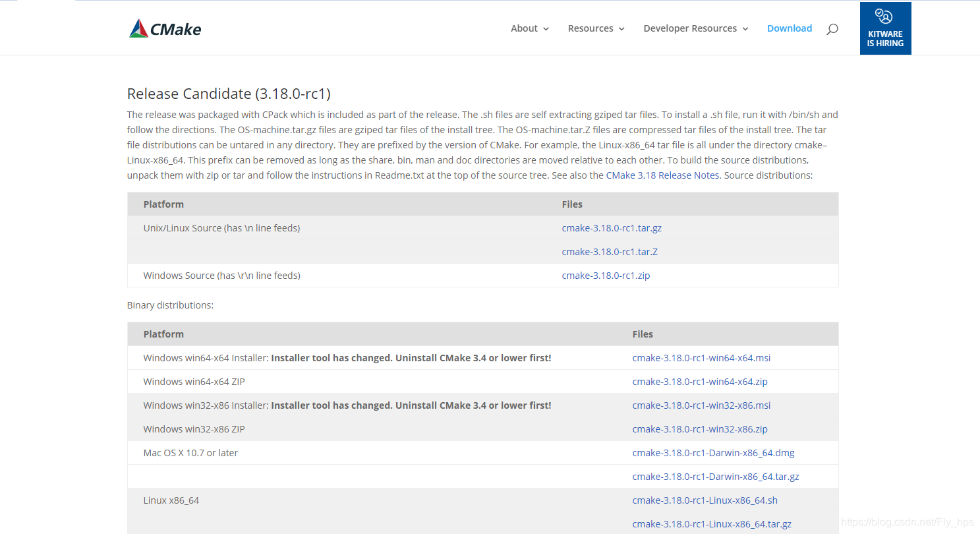The width and height of the screenshot is (980, 534).
Task: Click the Files header of source table
Action: coord(572,204)
